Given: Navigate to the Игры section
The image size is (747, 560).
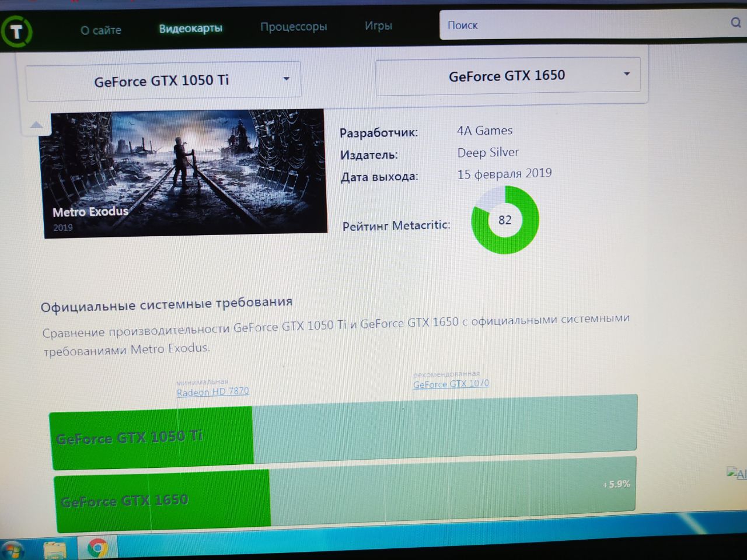Looking at the screenshot, I should tap(378, 26).
